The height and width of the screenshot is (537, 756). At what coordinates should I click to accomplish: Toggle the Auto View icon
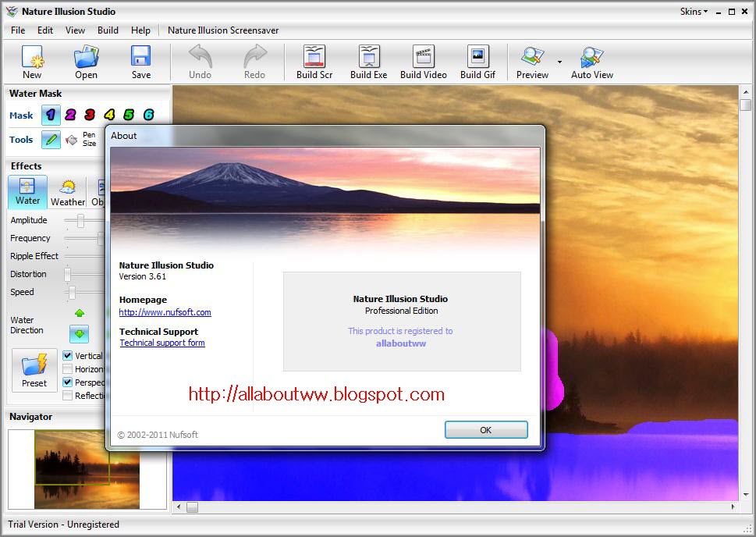pos(592,57)
